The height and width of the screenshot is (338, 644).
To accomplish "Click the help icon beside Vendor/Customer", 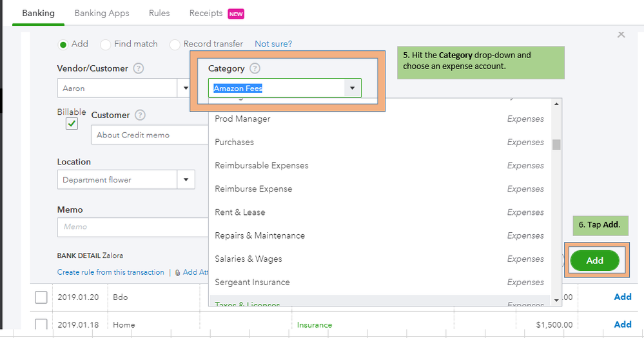I will [x=139, y=68].
